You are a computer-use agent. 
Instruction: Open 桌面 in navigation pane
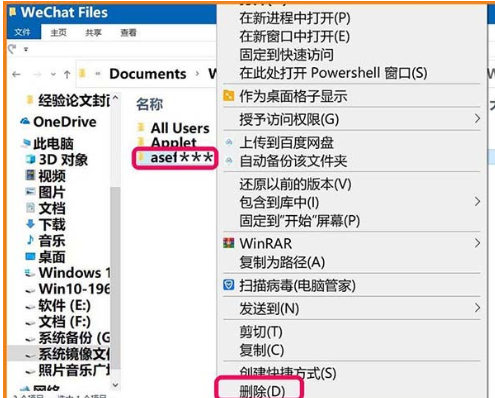pos(52,257)
